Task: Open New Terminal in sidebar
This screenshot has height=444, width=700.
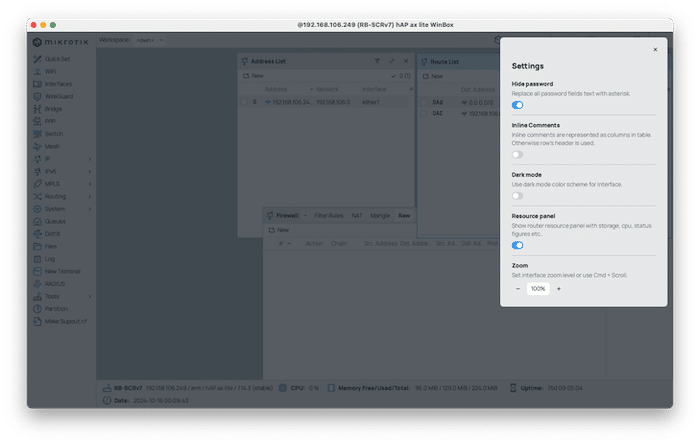Action: (62, 271)
